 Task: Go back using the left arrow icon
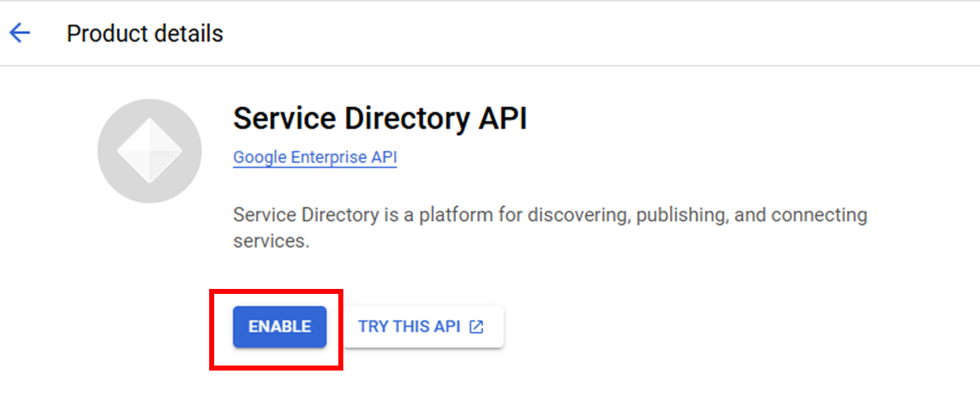click(x=20, y=33)
